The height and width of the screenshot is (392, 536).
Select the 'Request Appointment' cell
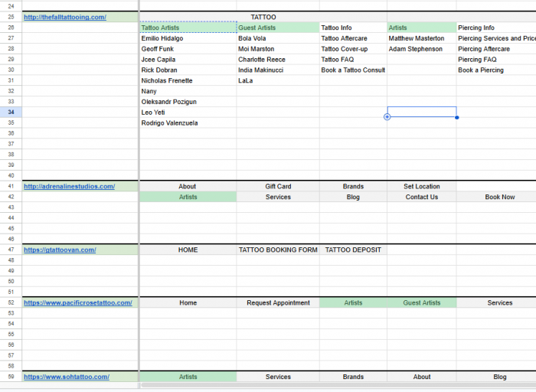tap(278, 302)
